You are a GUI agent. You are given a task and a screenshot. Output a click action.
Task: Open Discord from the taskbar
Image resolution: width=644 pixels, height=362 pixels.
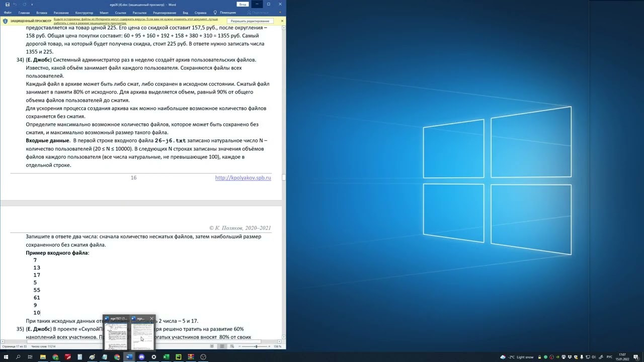coord(141,357)
